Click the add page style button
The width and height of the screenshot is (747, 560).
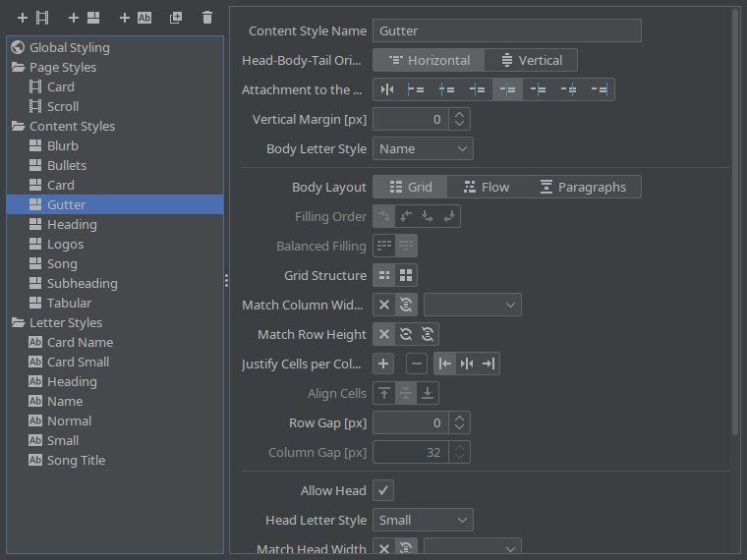(32, 18)
